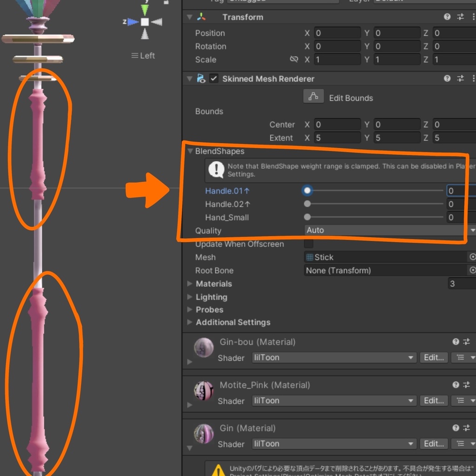This screenshot has width=476, height=476.
Task: Collapse the BlendShapes section
Action: tap(190, 151)
